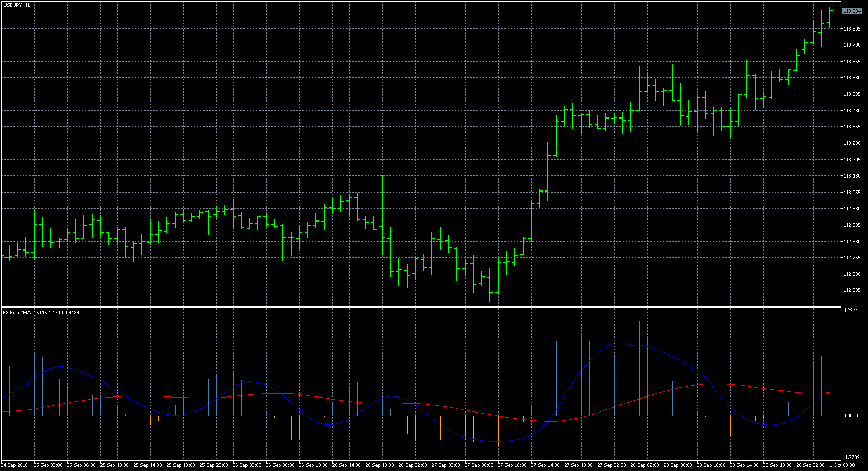868x471 pixels.
Task: Click the 24 Sep 2018 date label
Action: [x=15, y=465]
